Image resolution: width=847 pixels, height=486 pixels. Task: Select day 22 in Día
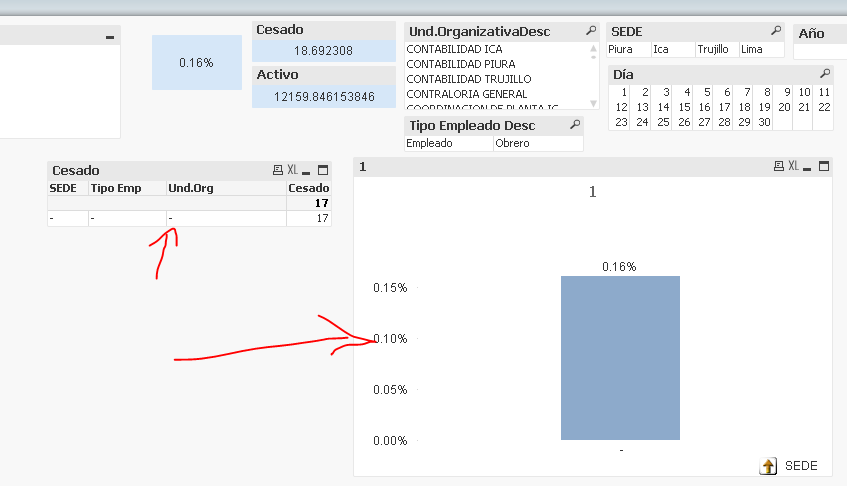click(x=823, y=107)
